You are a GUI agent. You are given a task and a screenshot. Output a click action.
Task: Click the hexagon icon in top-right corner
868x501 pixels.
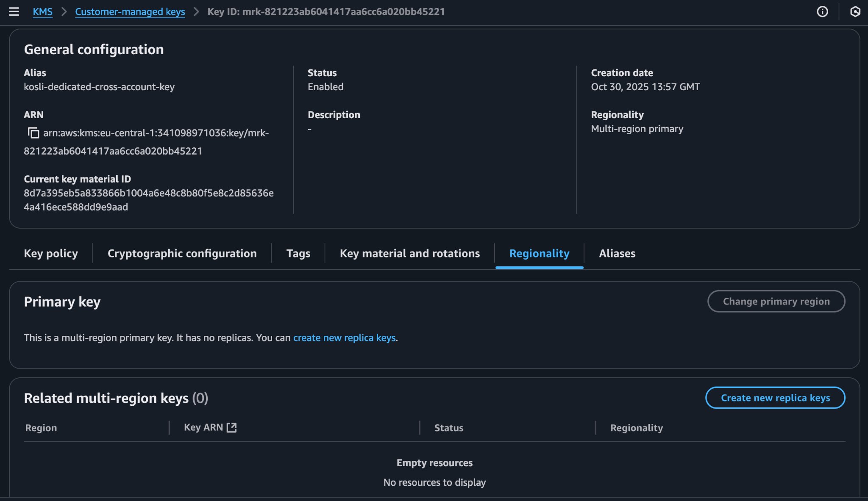pyautogui.click(x=855, y=11)
